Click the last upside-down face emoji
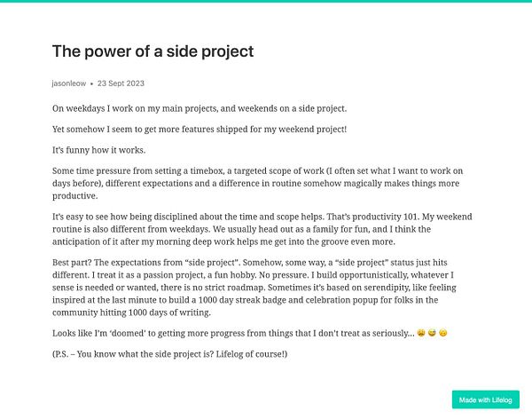 (442, 333)
